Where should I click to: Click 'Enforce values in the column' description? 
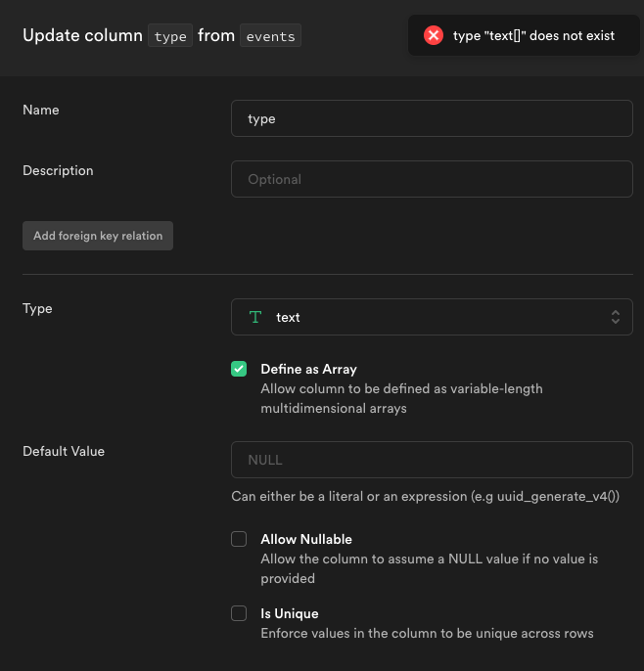tap(427, 634)
